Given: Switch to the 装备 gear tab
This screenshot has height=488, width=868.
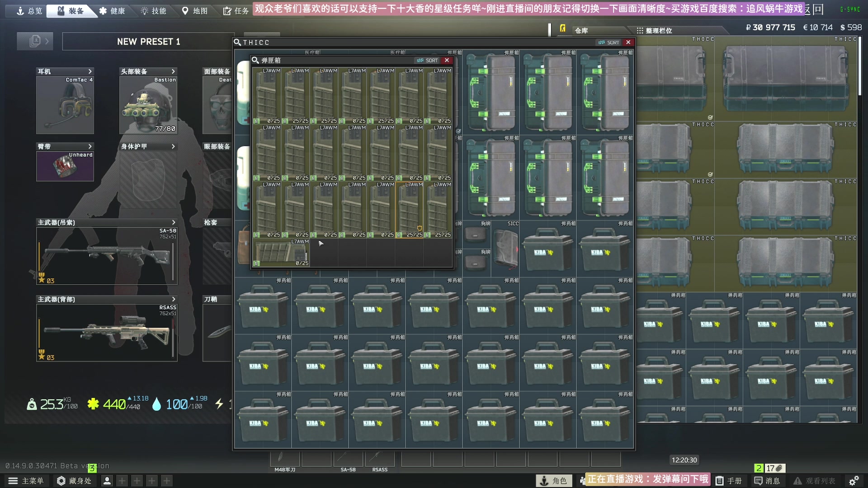Looking at the screenshot, I should tap(71, 11).
